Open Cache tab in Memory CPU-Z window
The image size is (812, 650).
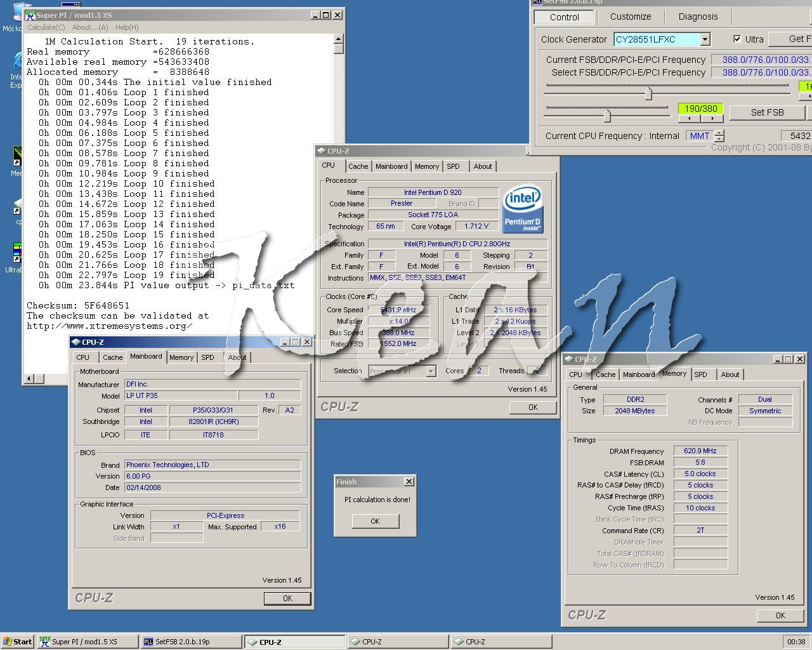pyautogui.click(x=605, y=375)
